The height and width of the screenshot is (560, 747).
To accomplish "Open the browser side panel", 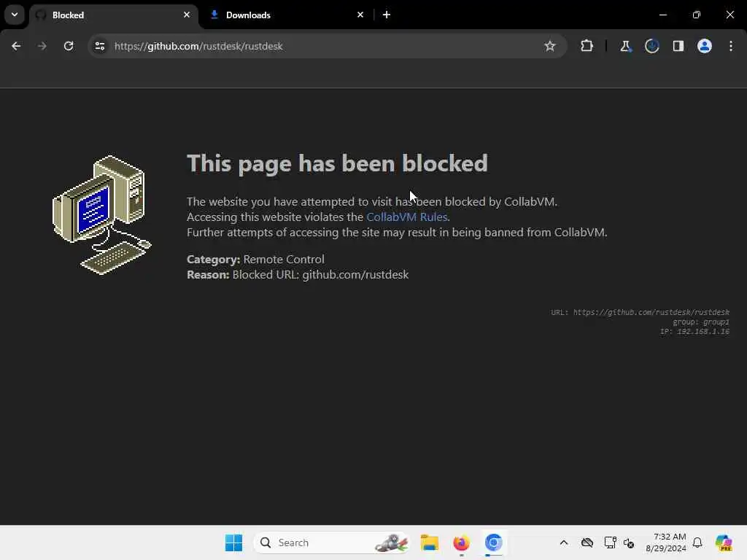I will pos(678,46).
